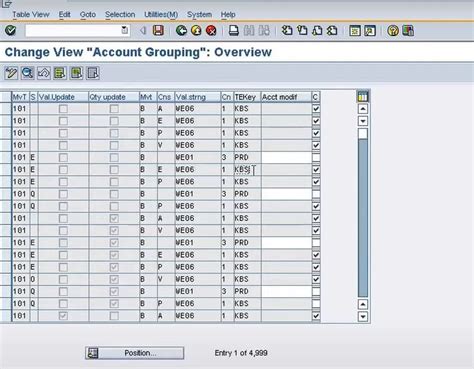Click the Select Block icon
Viewport: 474px width, 369px height.
76,73
